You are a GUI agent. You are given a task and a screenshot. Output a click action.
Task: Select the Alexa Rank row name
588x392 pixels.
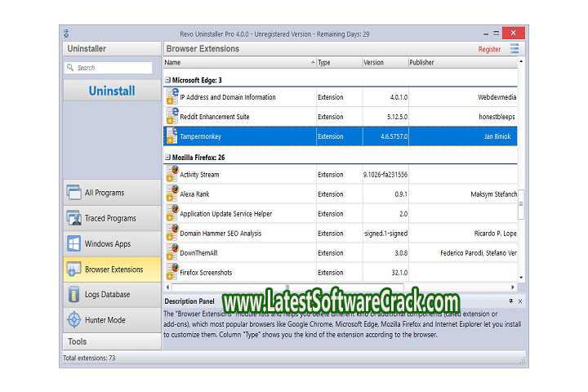[194, 194]
